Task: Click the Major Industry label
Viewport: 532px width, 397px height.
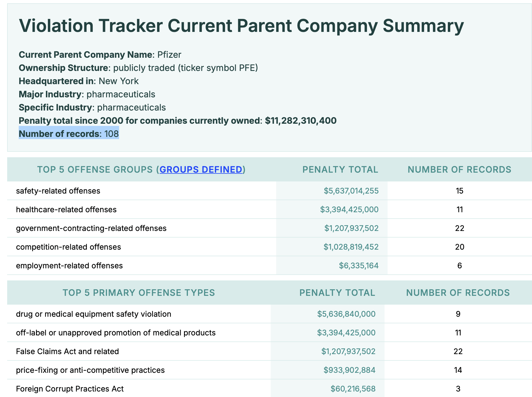Action: point(50,94)
